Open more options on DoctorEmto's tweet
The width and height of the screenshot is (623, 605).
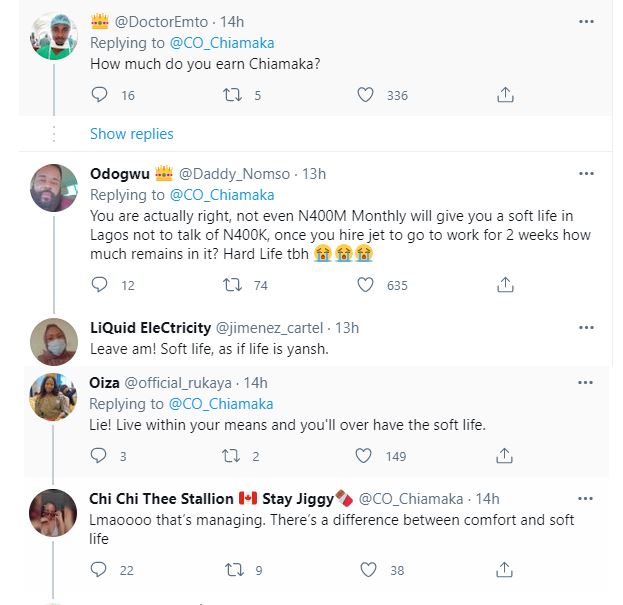(587, 20)
